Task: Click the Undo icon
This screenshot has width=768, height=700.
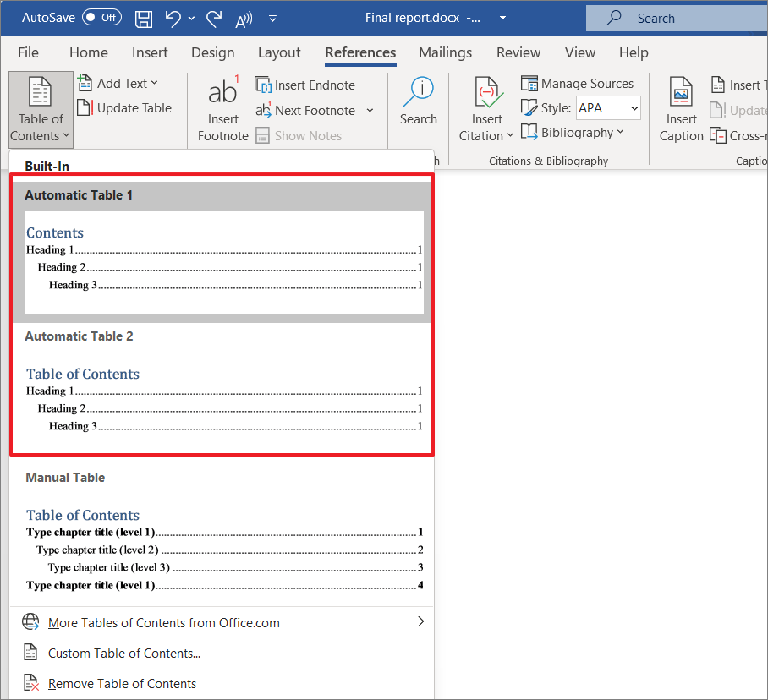Action: 173,18
